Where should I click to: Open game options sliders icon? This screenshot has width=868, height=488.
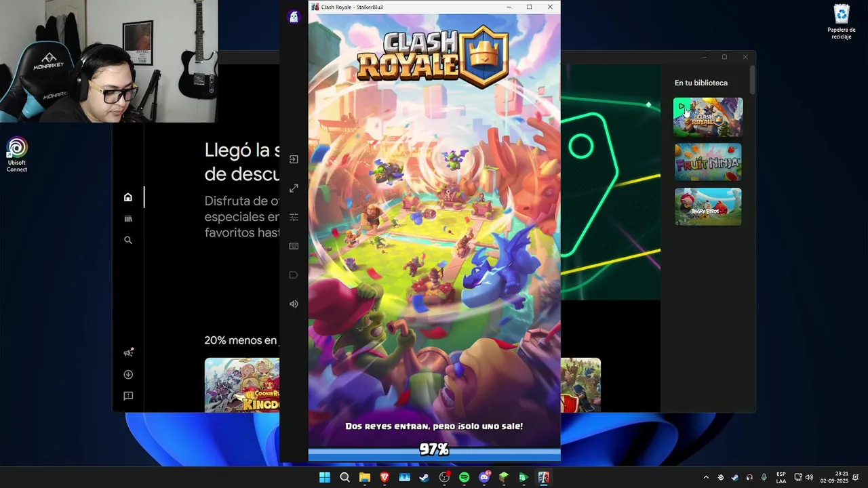(294, 217)
